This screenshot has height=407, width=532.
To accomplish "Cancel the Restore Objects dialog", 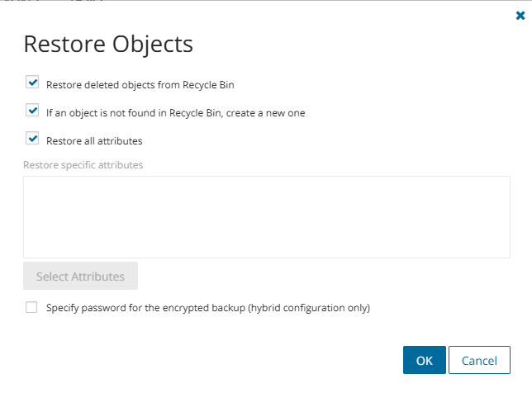I will tap(479, 360).
